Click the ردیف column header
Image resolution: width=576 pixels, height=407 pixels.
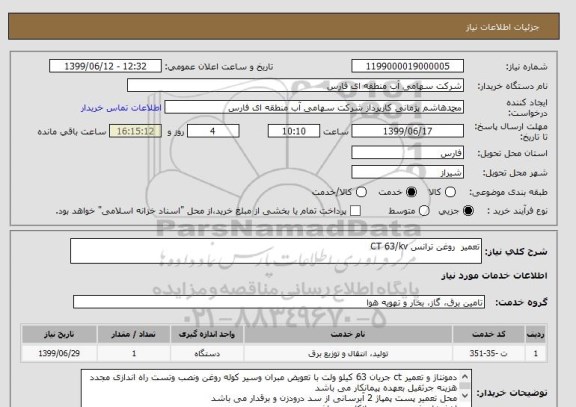click(536, 334)
